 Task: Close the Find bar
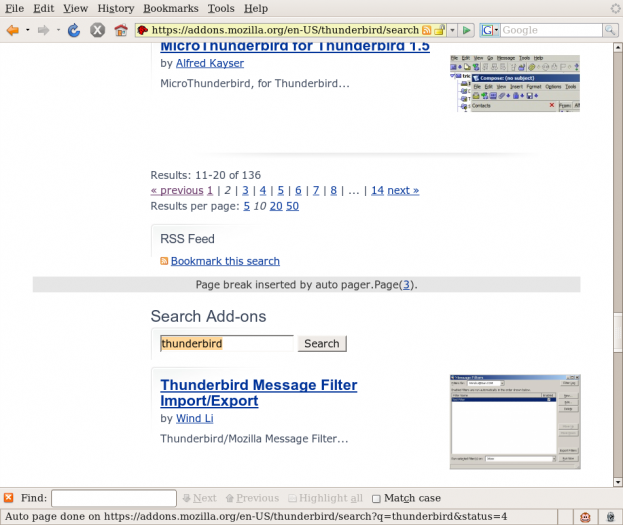point(8,498)
